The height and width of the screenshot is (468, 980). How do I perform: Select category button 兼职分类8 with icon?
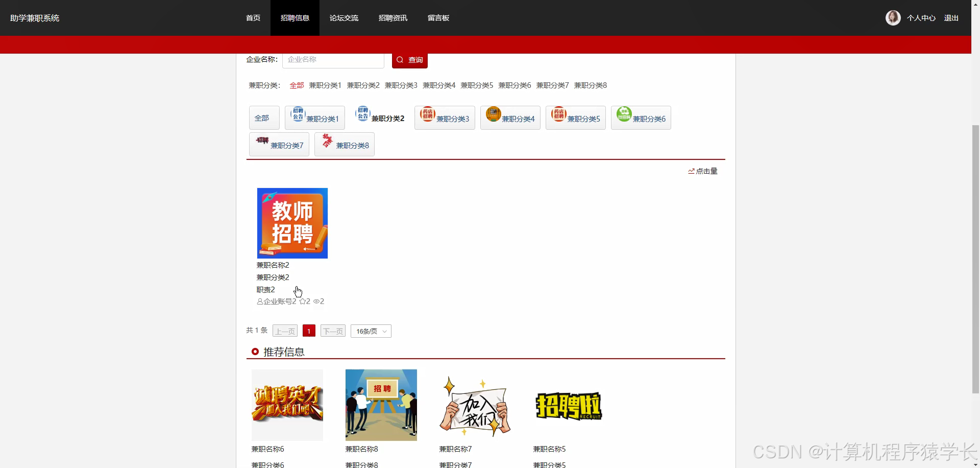345,144
